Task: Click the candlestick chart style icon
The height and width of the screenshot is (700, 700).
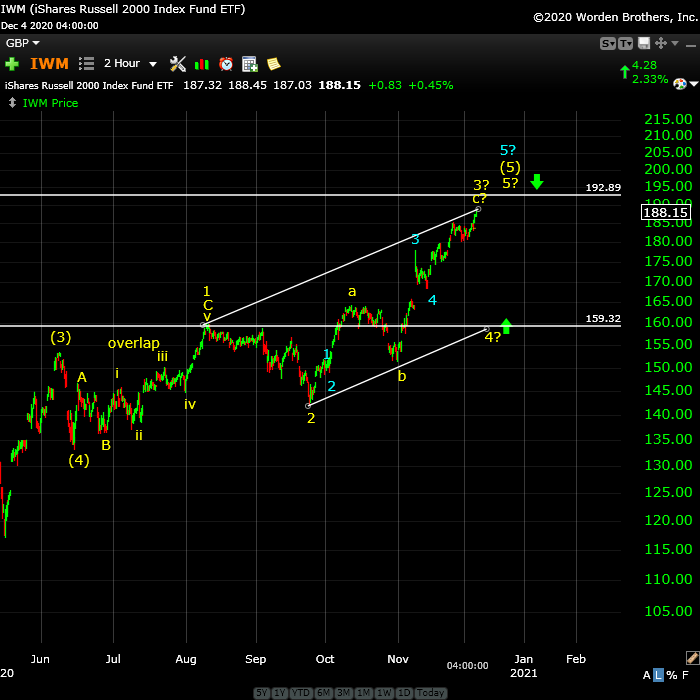Action: pyautogui.click(x=202, y=64)
